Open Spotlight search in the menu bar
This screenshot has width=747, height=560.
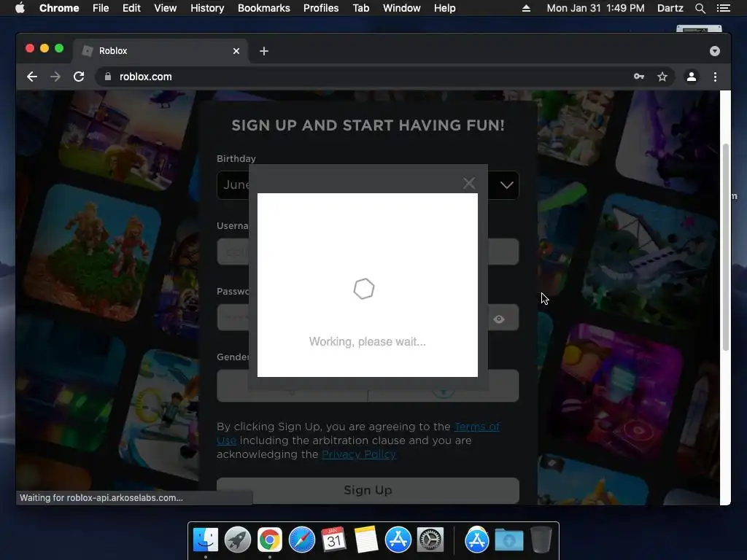pyautogui.click(x=700, y=8)
